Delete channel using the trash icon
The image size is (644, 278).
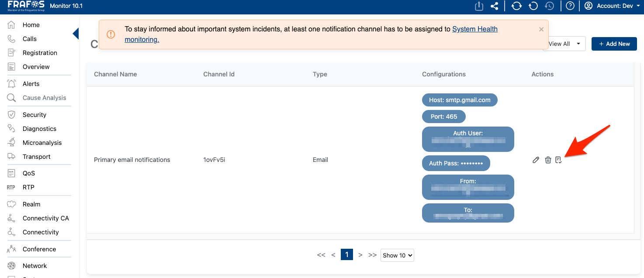[548, 160]
